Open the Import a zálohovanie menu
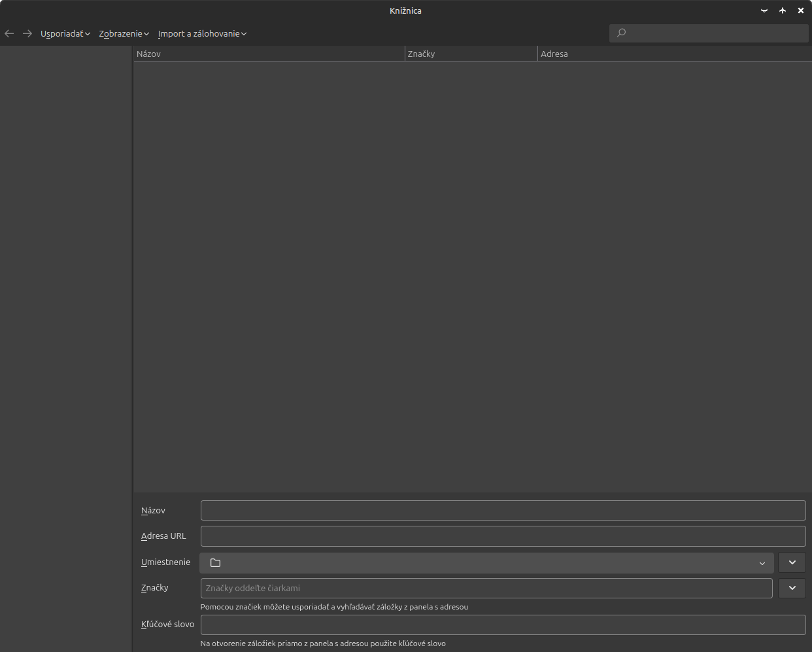Viewport: 812px width, 652px height. [x=202, y=33]
